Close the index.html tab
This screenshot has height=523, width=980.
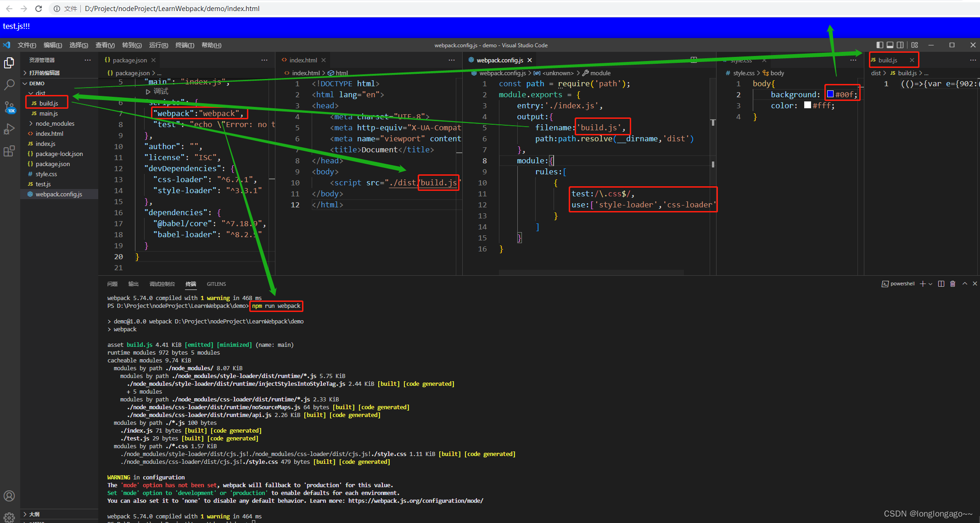click(324, 60)
